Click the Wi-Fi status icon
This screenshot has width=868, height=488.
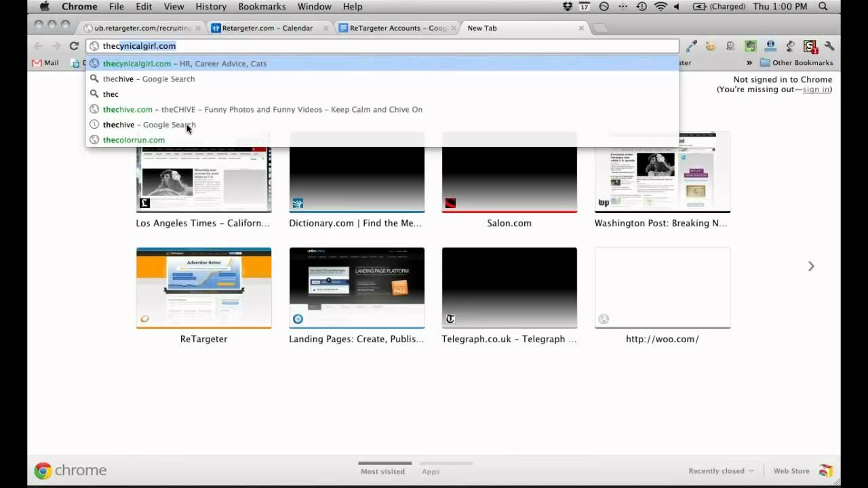click(660, 7)
